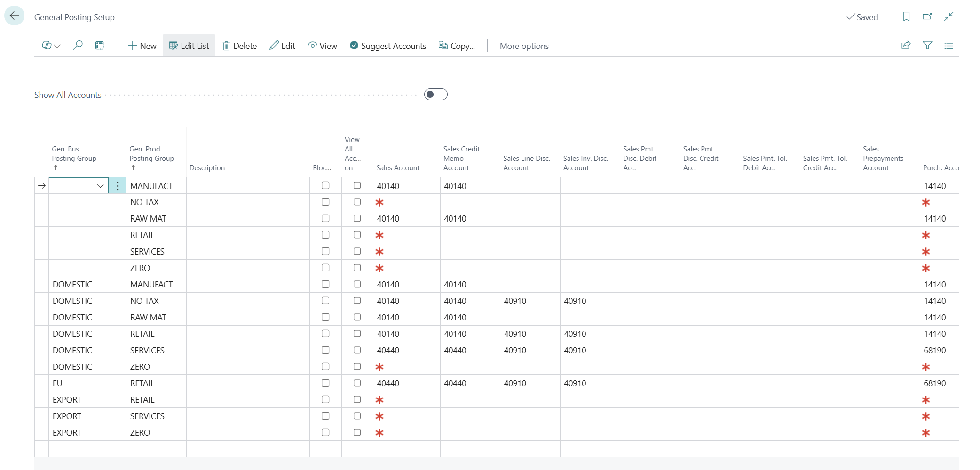Switch list layout view icon
This screenshot has width=980, height=470.
coord(948,46)
